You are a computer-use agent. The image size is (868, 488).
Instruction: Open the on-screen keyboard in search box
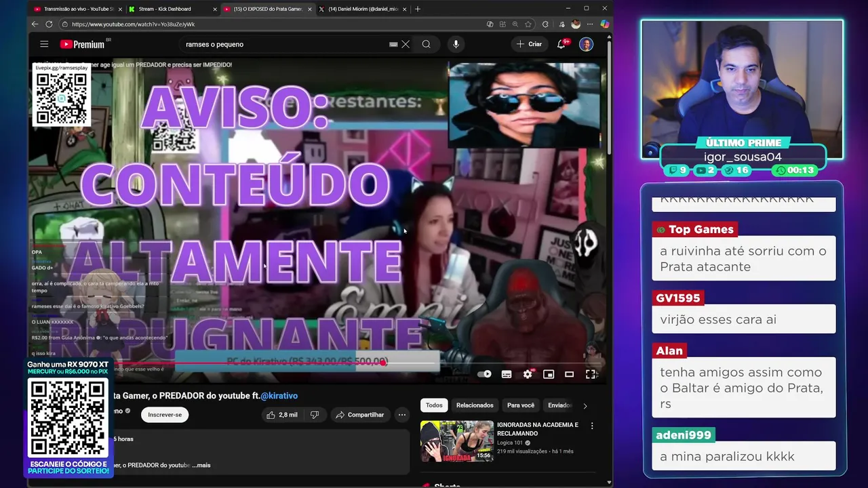(x=393, y=44)
